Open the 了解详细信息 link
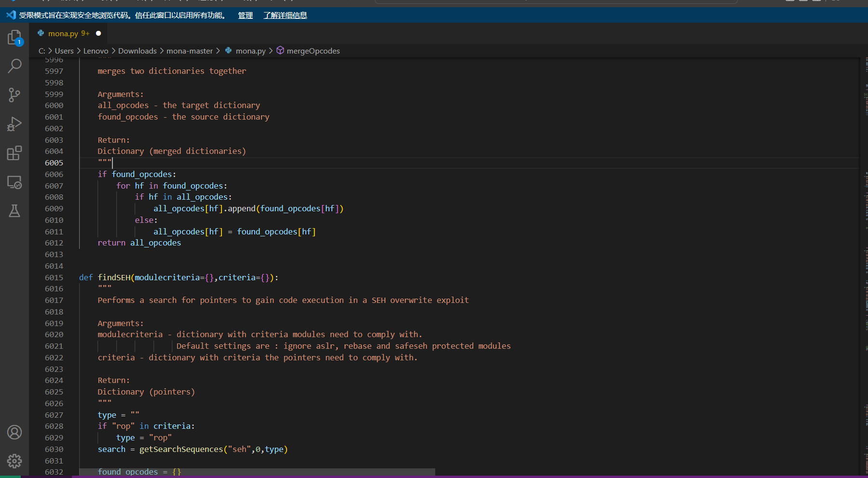 pyautogui.click(x=285, y=15)
